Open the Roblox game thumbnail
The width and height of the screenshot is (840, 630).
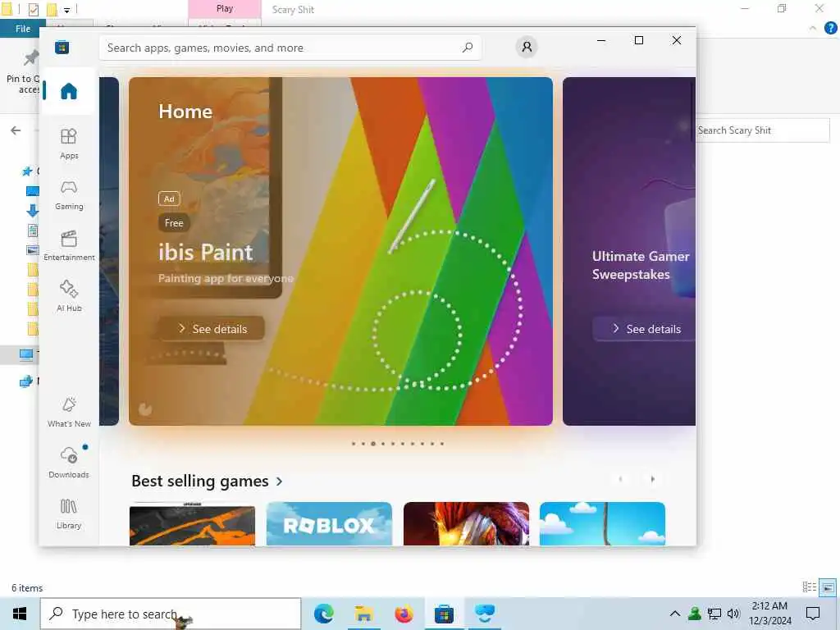[x=329, y=523]
